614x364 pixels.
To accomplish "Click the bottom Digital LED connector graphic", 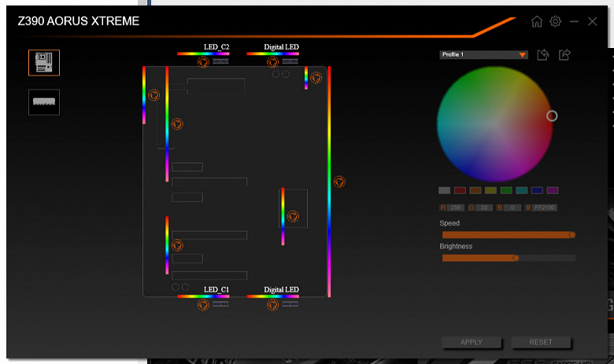I will [290, 303].
